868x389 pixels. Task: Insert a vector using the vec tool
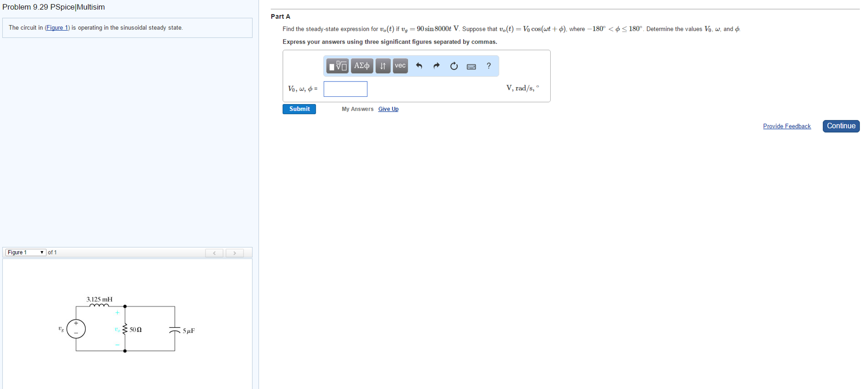[x=399, y=66]
